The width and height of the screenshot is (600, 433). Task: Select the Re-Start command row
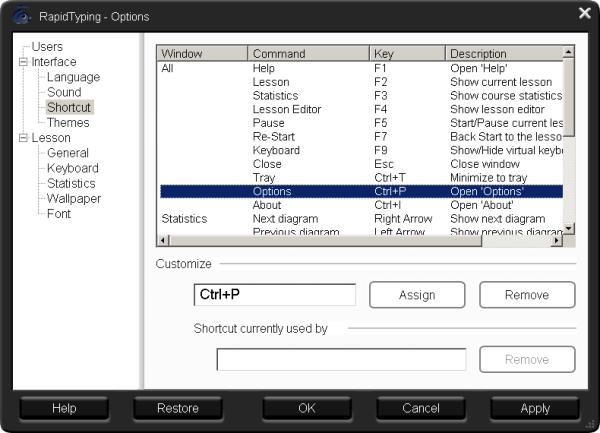point(361,137)
